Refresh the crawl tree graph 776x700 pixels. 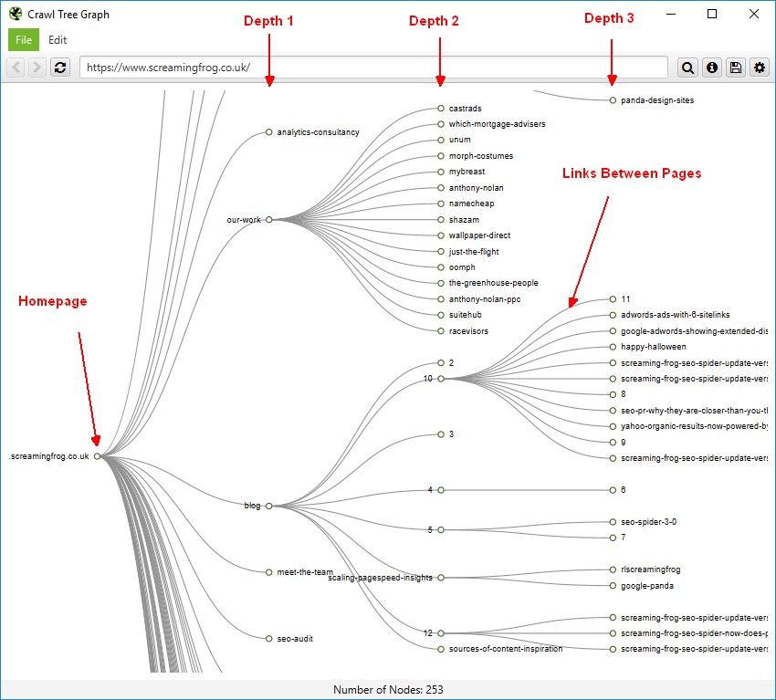[x=59, y=67]
